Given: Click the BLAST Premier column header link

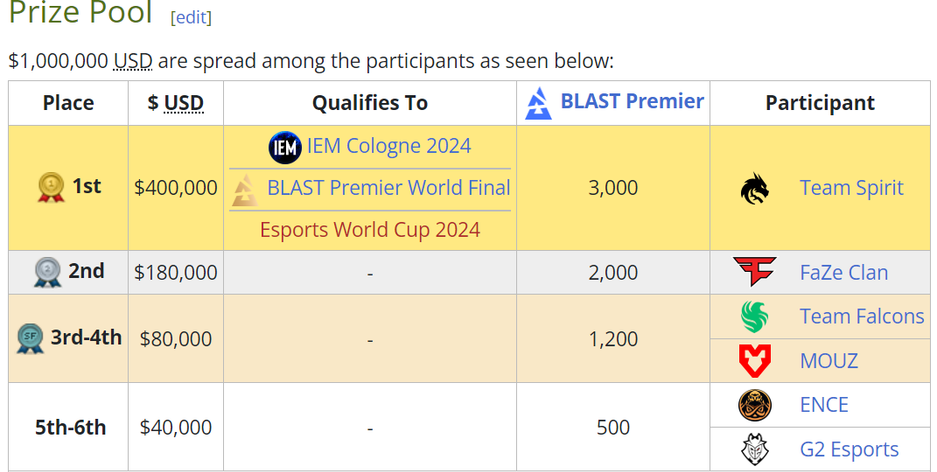Looking at the screenshot, I should coord(632,101).
